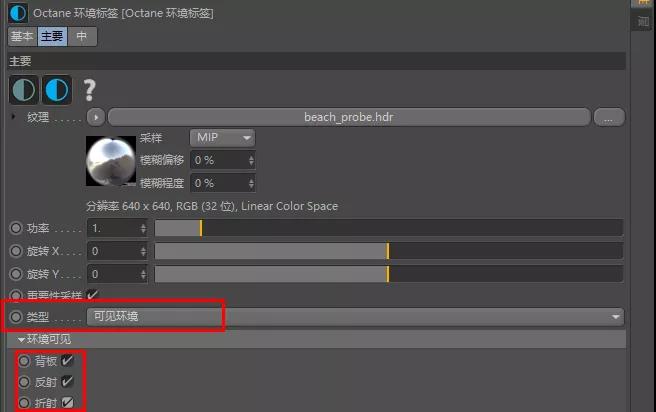Image resolution: width=656 pixels, height=412 pixels.
Task: Click the 旋转 X keyframe dot icon
Action: [16, 251]
